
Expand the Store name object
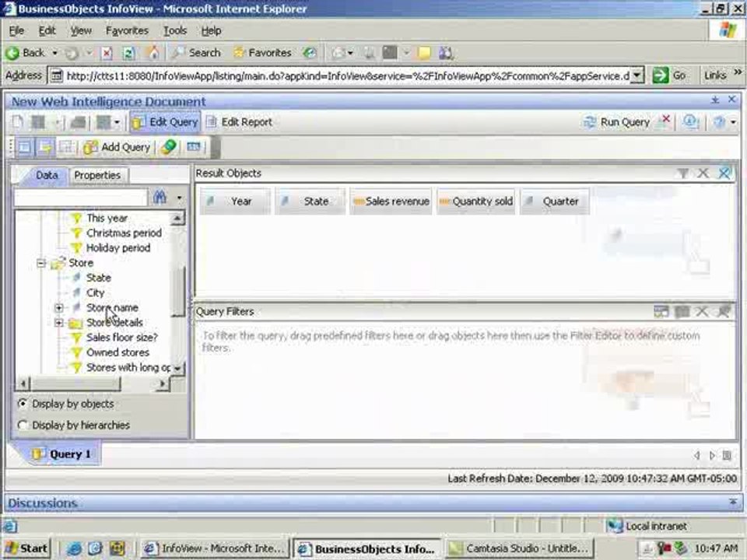coord(59,308)
